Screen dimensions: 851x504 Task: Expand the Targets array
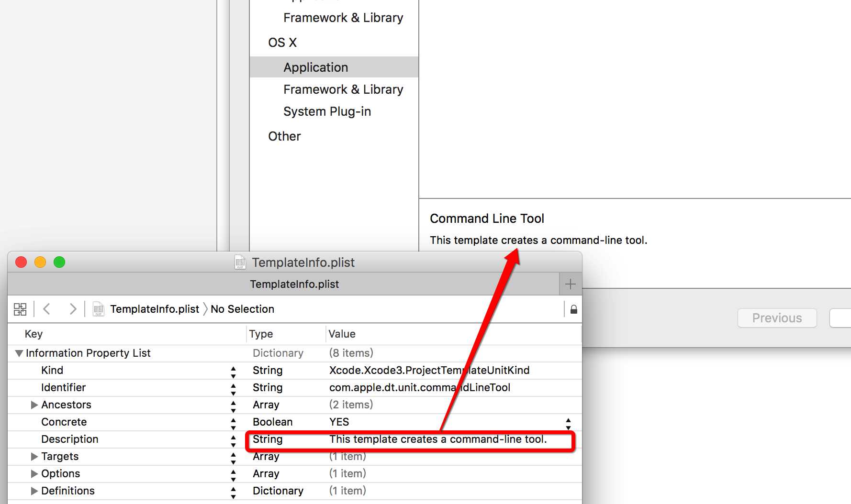pyautogui.click(x=34, y=457)
